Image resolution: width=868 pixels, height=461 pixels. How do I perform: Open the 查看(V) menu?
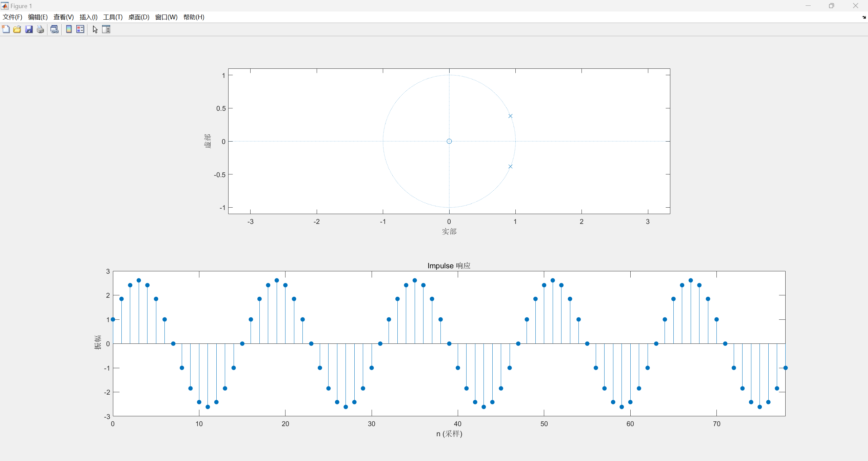(63, 17)
